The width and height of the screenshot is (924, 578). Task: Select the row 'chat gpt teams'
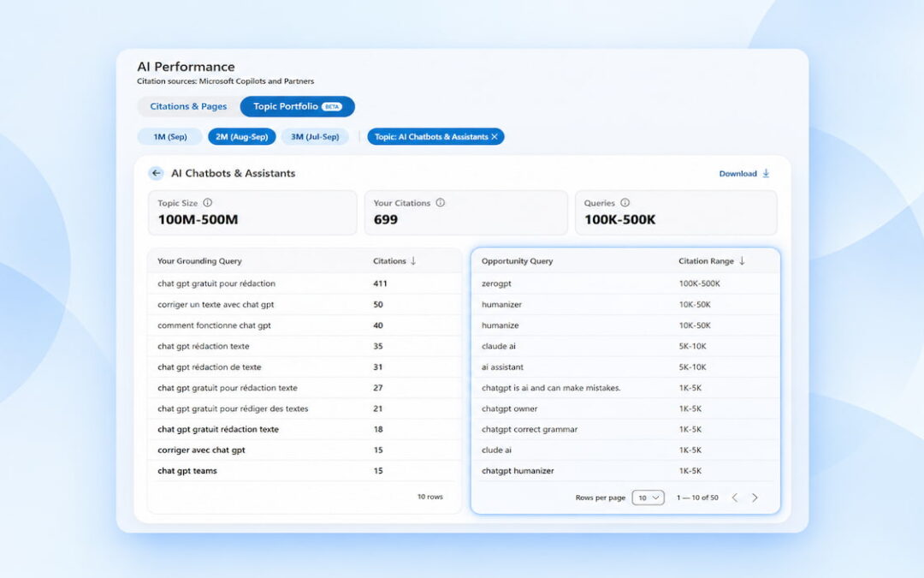pyautogui.click(x=304, y=471)
